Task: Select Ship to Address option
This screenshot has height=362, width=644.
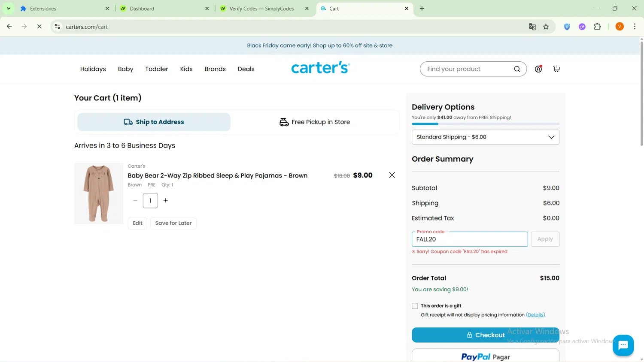Action: click(x=154, y=122)
